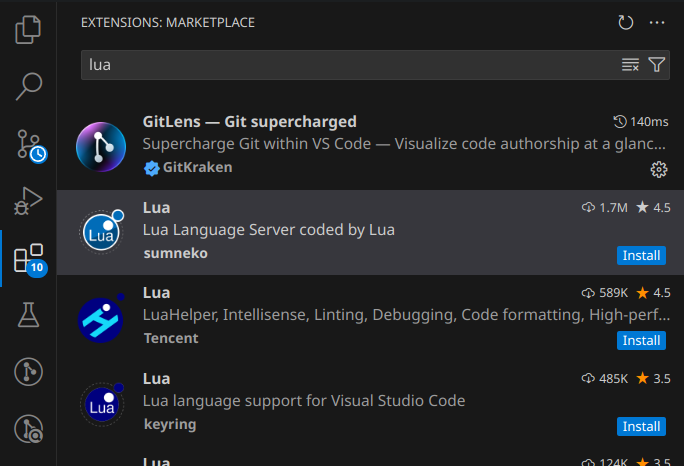Open the GitLens manage gear menu
Screen dimensions: 684x466
click(659, 169)
